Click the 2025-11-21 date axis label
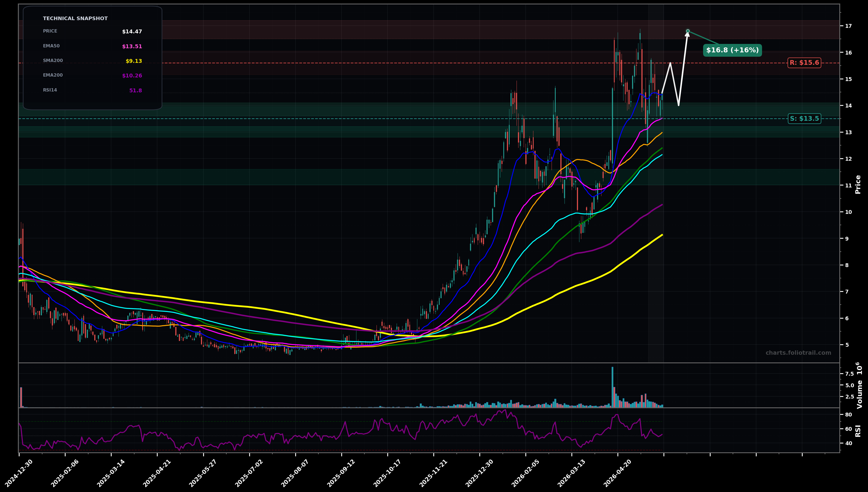868x492 pixels. coord(434,473)
